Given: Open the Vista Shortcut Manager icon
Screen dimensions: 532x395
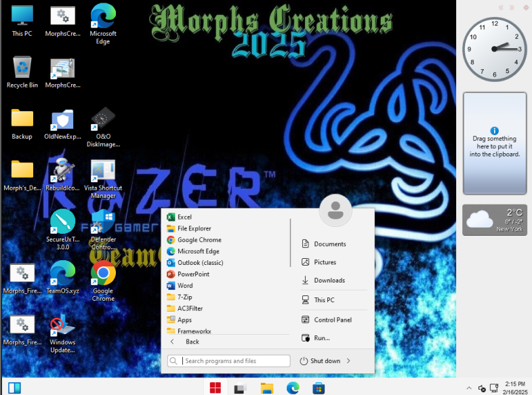Looking at the screenshot, I should [x=103, y=179].
